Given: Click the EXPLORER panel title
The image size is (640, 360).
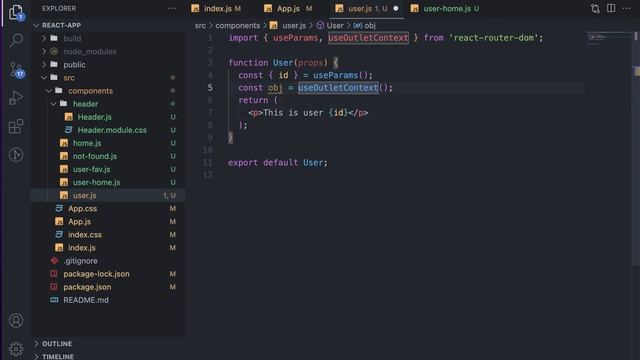Looking at the screenshot, I should [59, 9].
